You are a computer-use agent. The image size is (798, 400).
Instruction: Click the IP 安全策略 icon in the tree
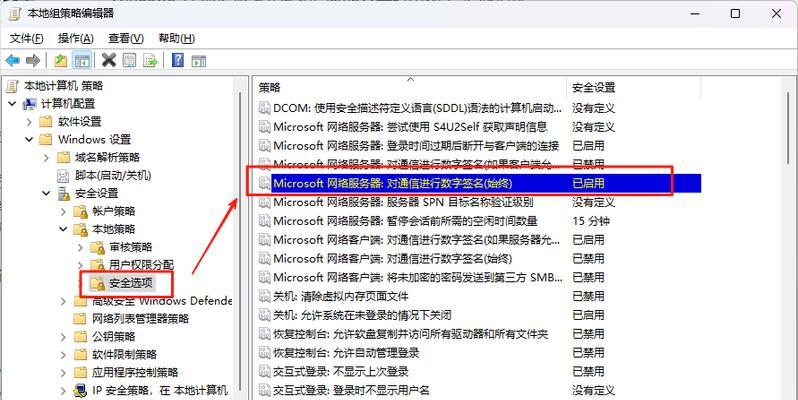(80, 390)
